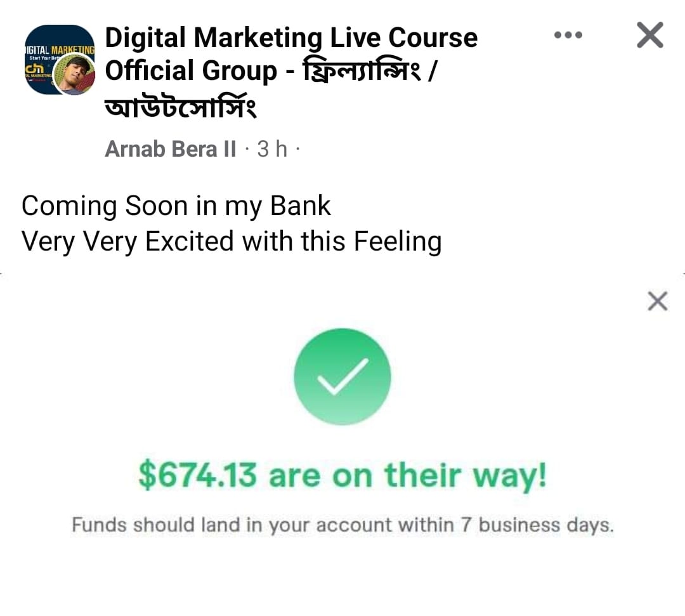685x616 pixels.
Task: Click the DIGITAL MARKETING banner text in avatar
Action: (x=60, y=50)
